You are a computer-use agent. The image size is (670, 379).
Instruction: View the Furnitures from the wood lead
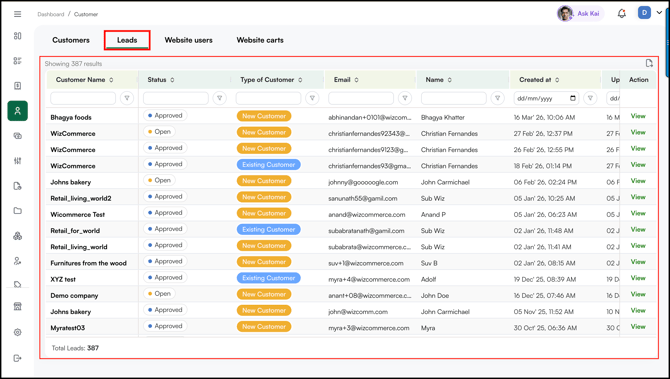(638, 262)
